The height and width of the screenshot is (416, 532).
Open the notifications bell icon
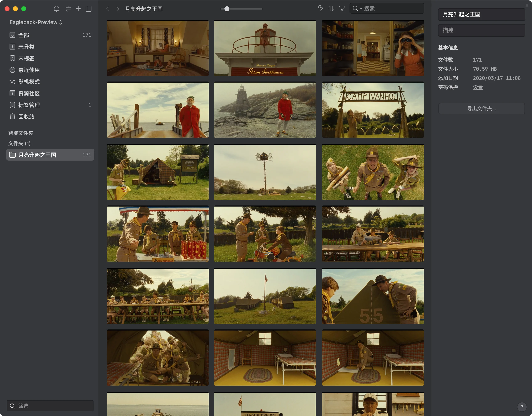tap(56, 9)
